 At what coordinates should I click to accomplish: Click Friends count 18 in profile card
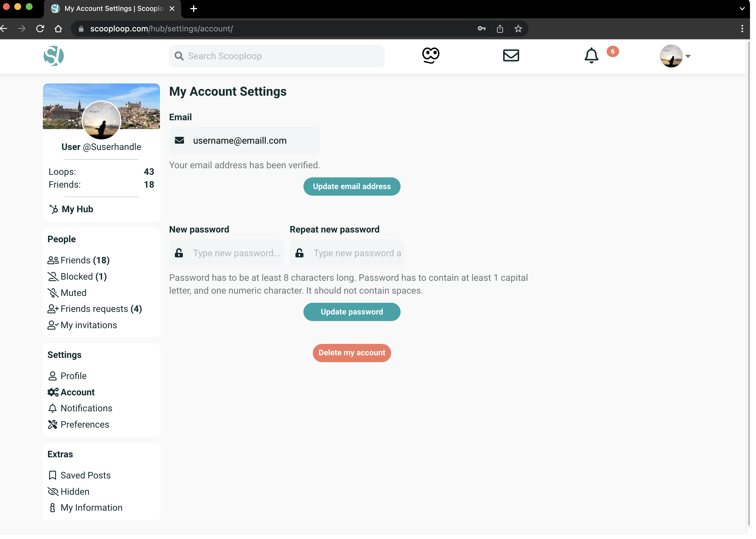click(x=149, y=185)
